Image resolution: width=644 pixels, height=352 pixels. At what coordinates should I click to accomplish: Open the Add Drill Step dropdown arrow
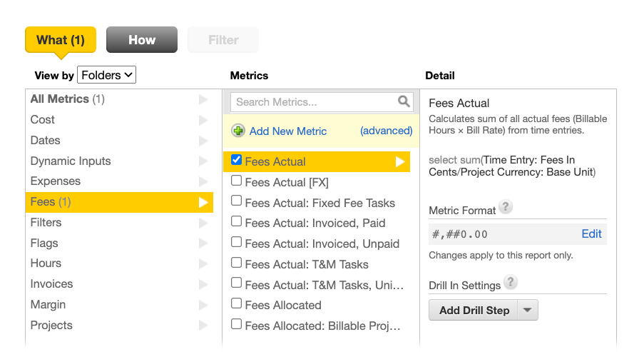point(528,310)
